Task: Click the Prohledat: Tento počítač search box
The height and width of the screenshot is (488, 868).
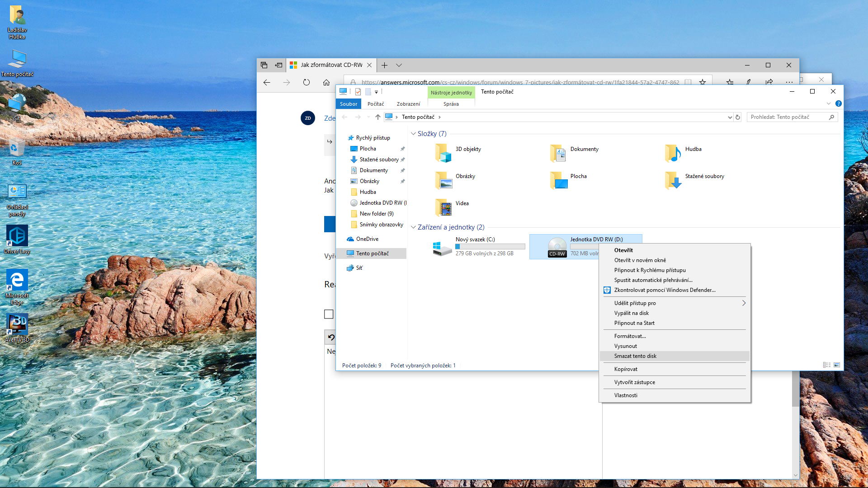Action: point(787,117)
